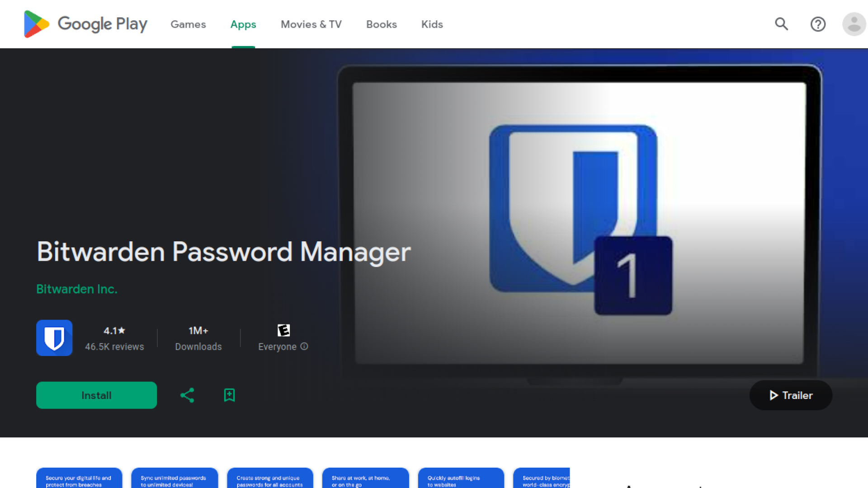The width and height of the screenshot is (868, 488).
Task: Open the Everyone rating info tooltip
Action: point(305,347)
